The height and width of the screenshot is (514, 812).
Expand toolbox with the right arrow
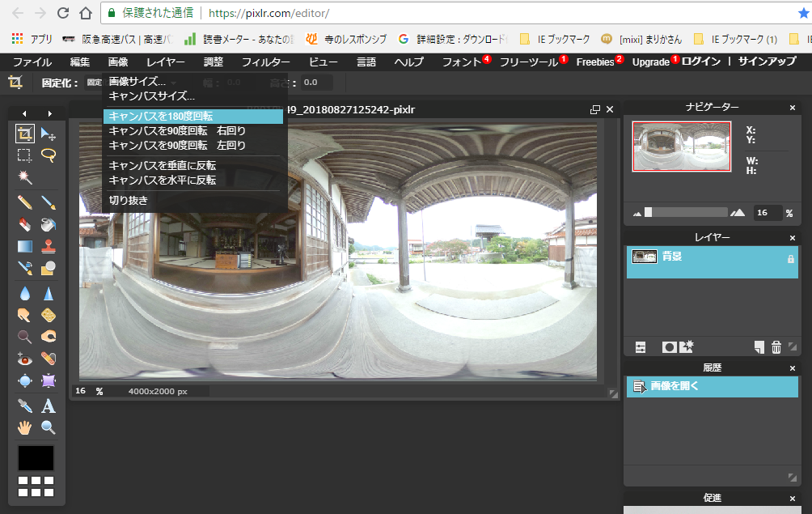(49, 113)
